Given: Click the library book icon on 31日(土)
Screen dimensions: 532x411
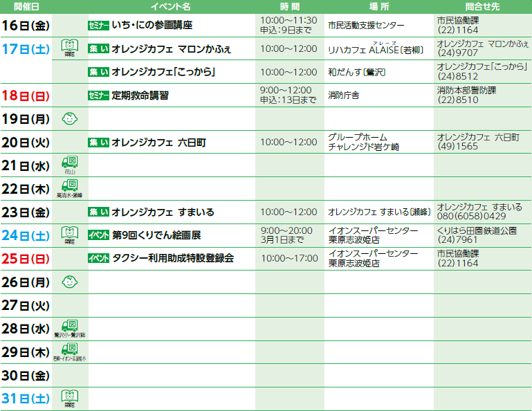Looking at the screenshot, I should tap(70, 398).
